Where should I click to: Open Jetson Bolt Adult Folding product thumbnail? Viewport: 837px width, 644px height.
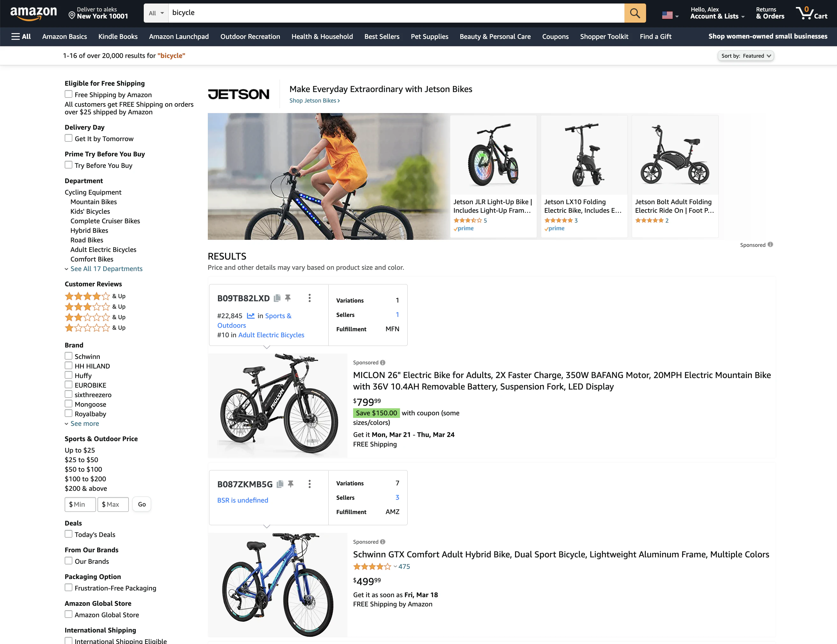point(675,155)
